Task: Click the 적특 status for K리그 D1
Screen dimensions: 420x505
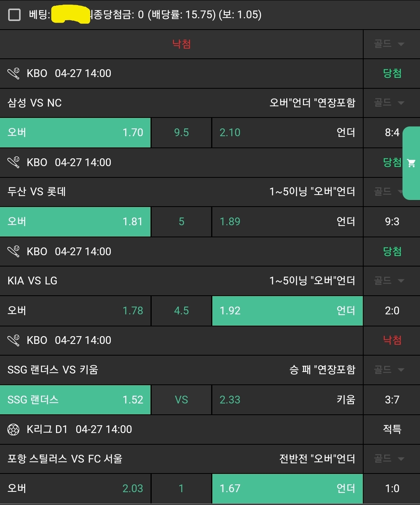Action: [392, 430]
